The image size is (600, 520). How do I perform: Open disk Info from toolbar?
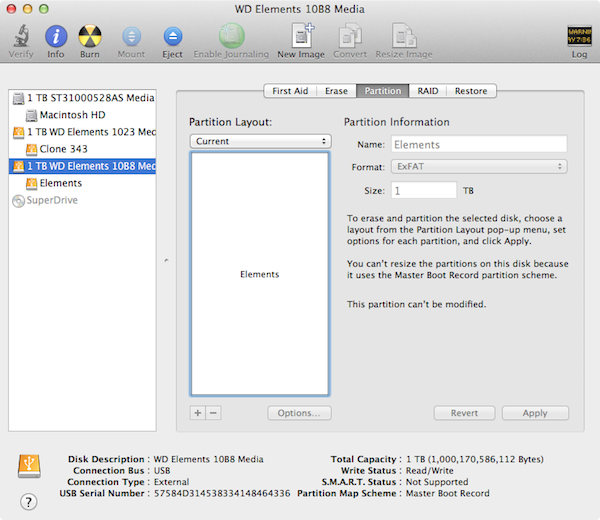click(x=56, y=38)
